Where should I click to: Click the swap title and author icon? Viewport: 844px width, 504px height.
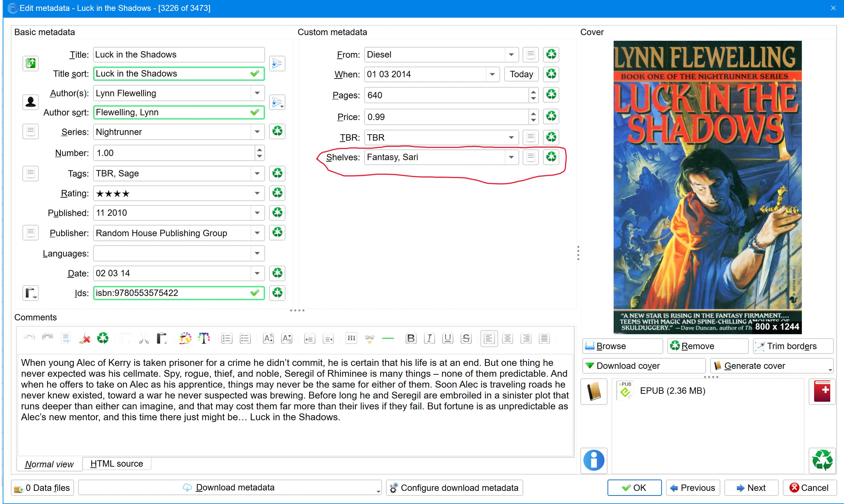pos(31,63)
